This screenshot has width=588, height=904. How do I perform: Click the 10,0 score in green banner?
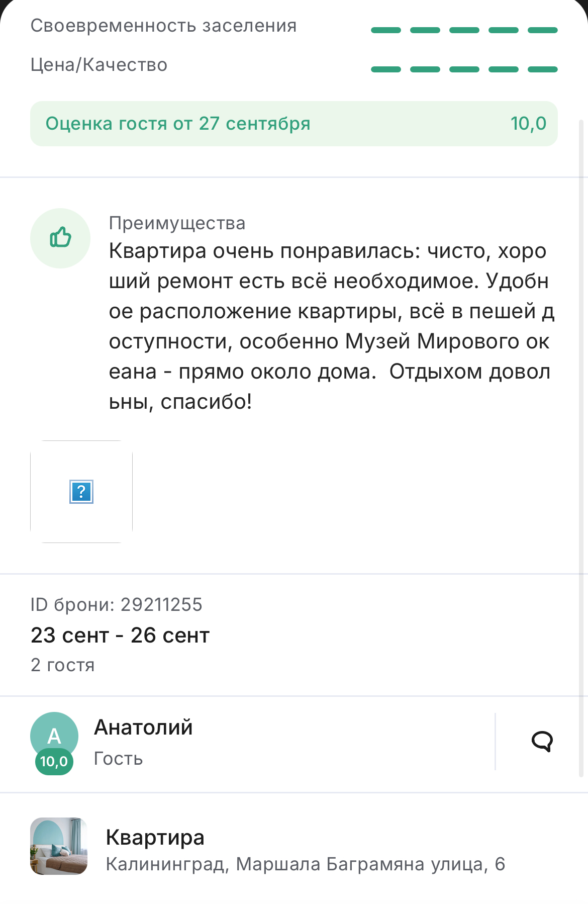[x=528, y=124]
